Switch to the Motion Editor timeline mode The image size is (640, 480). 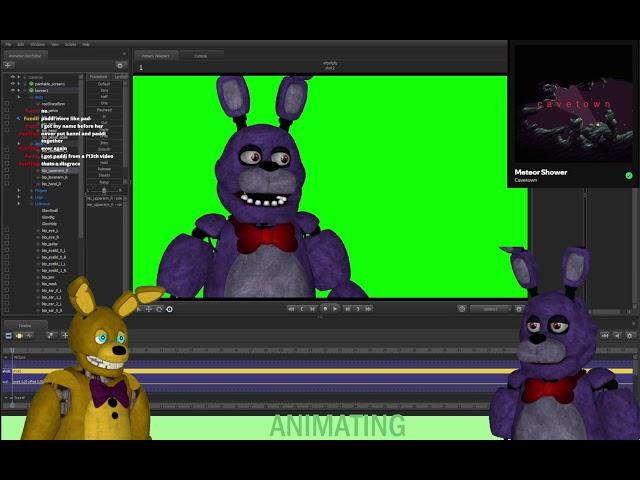tap(19, 336)
